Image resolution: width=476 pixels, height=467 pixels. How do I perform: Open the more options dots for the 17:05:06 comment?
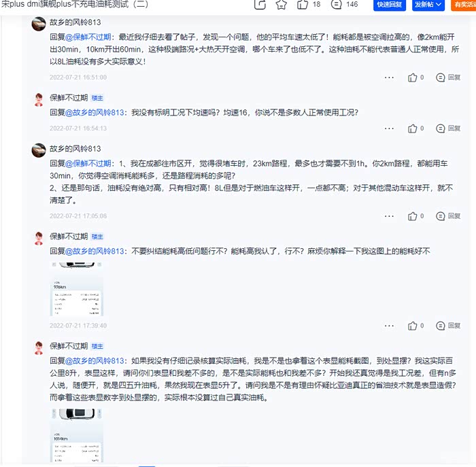pos(389,216)
